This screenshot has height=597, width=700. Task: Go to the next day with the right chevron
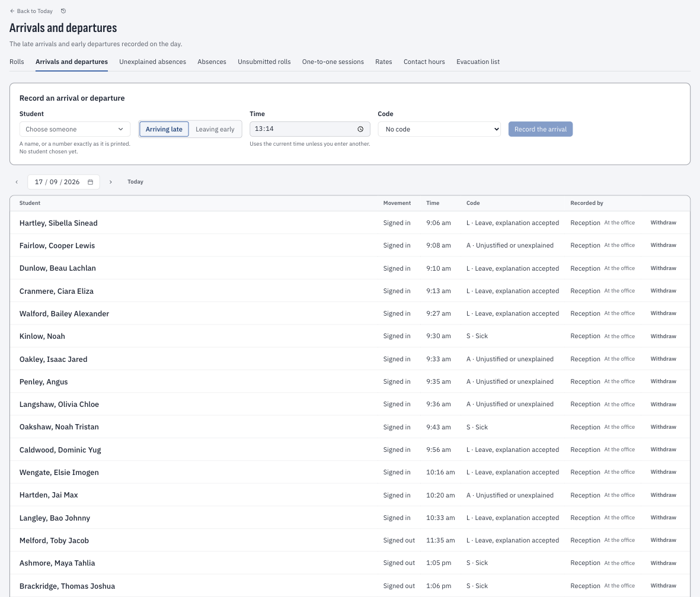point(111,182)
